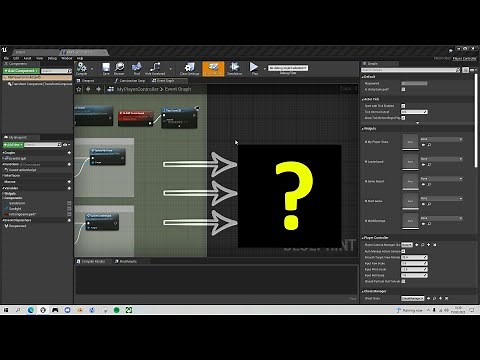Open Windows Start button on taskbar

click(x=6, y=310)
